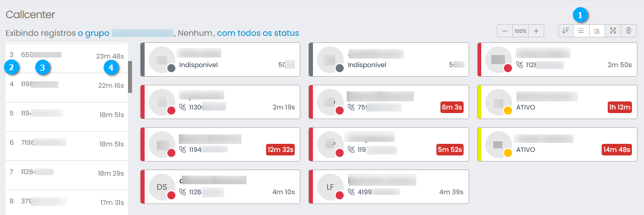Open the "Nenhum" filter dropdown link
This screenshot has height=215, width=644.
click(x=195, y=33)
